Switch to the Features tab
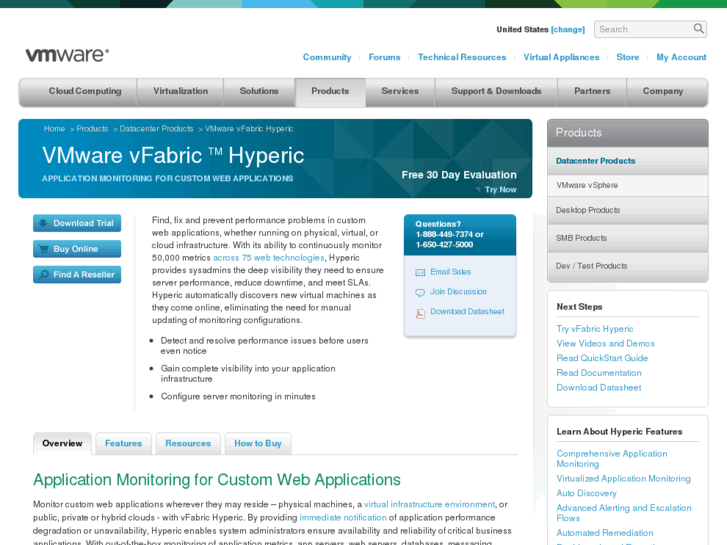 [x=123, y=443]
